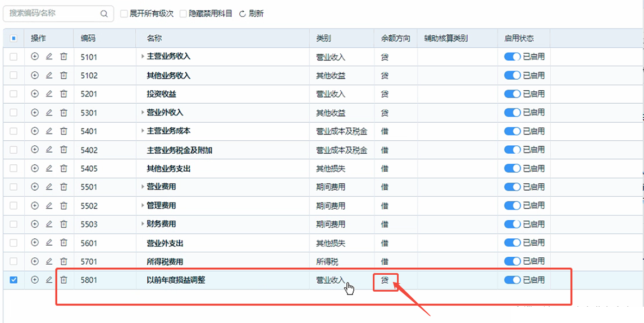Click the add icon for row 5101

tap(35, 57)
